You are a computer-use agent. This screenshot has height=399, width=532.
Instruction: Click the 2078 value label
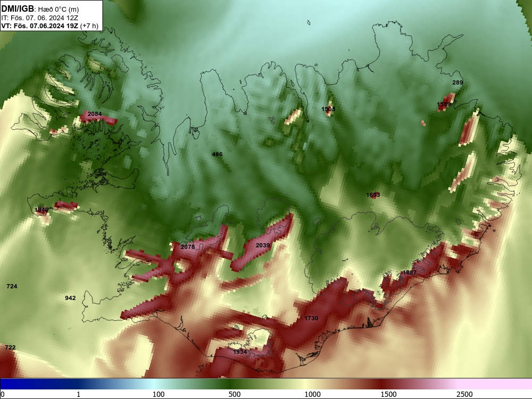[188, 247]
